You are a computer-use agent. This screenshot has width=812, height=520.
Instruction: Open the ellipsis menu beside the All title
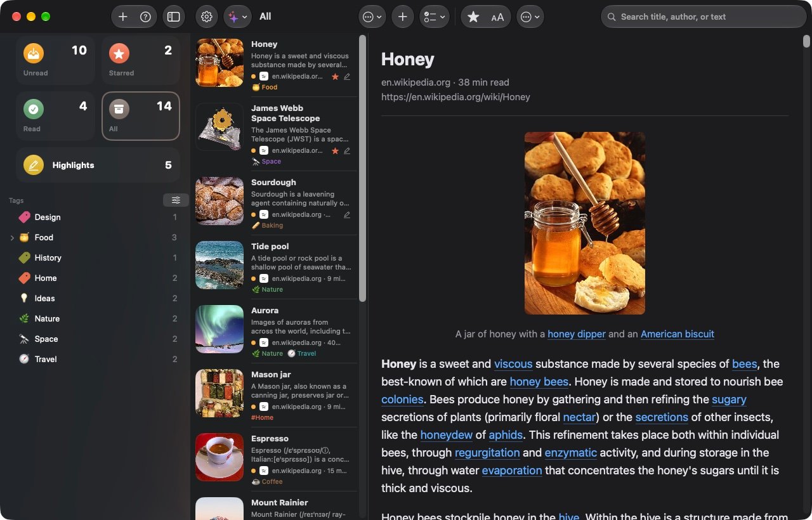[372, 17]
